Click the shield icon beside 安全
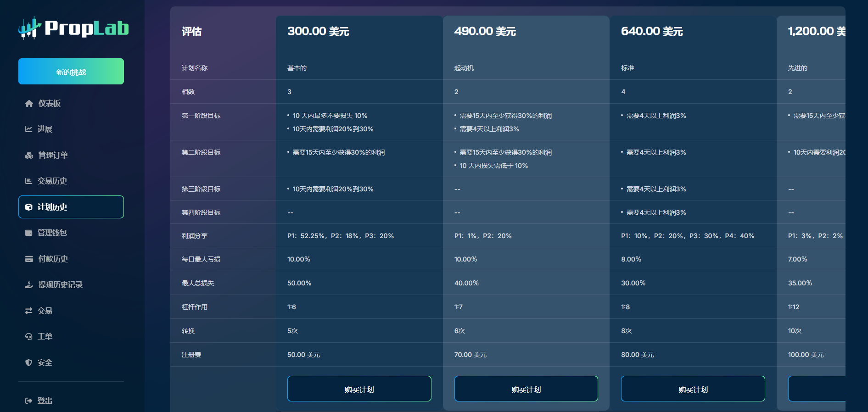The width and height of the screenshot is (868, 412). click(x=28, y=363)
